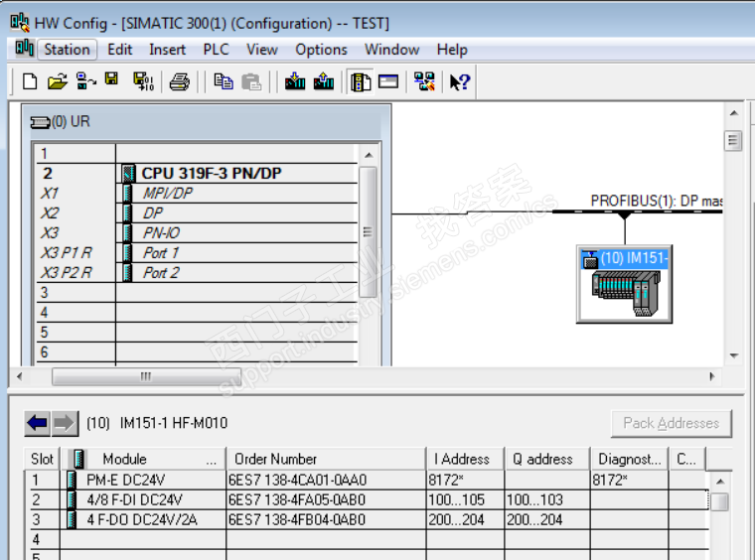Upload configuration from module icon

[x=324, y=81]
